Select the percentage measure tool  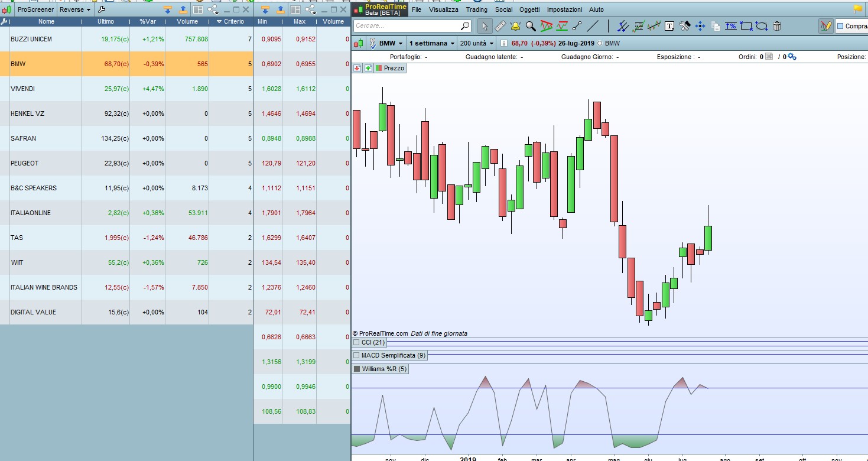pos(731,26)
